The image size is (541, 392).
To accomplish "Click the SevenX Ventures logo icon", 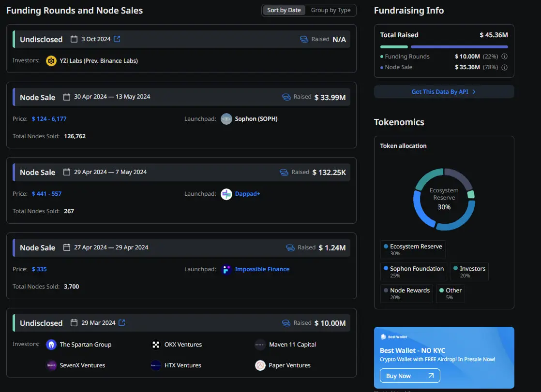I will pyautogui.click(x=51, y=365).
